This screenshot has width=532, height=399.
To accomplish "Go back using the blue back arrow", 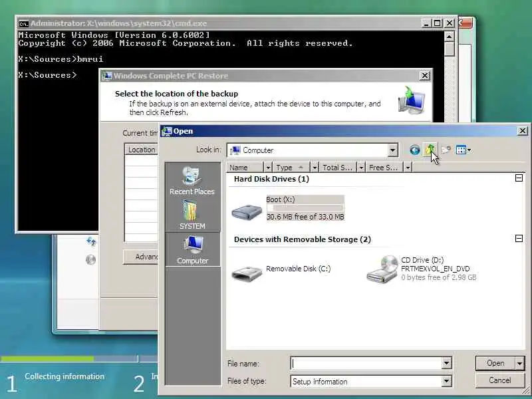I will [x=414, y=150].
